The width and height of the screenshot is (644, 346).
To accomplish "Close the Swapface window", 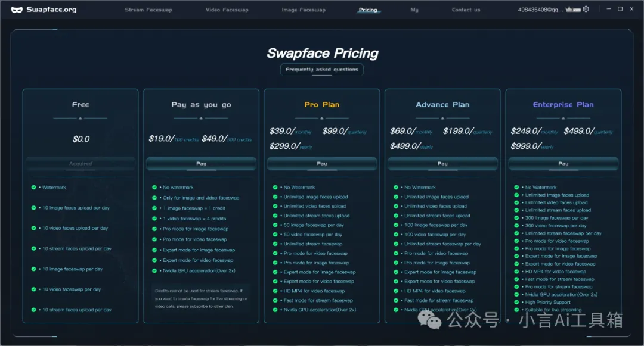I will tap(631, 8).
